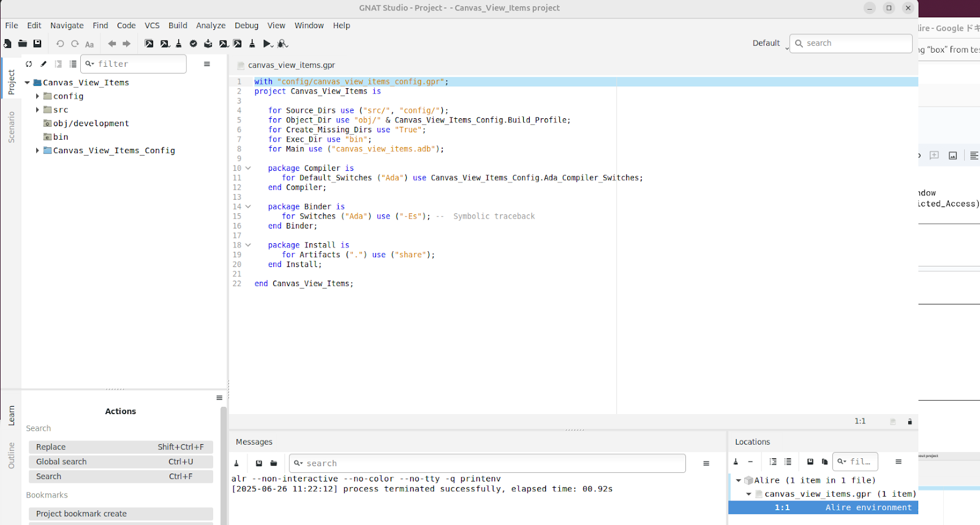Redo the last undone edit
Viewport: 980px width, 525px height.
pos(75,43)
